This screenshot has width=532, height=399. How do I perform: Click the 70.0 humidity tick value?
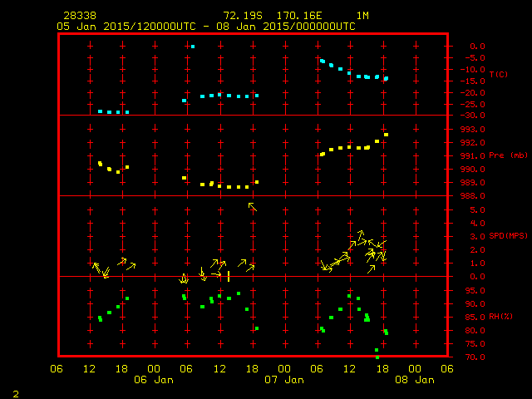(x=475, y=357)
